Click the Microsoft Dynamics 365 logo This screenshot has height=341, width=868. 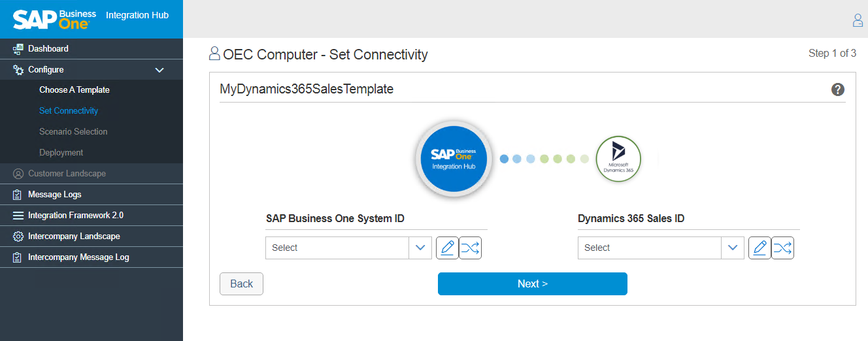pyautogui.click(x=618, y=159)
